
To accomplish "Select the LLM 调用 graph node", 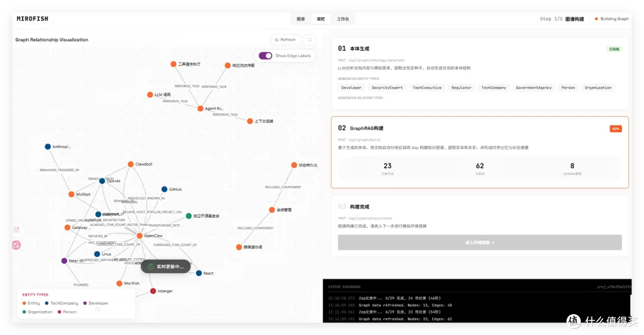I will [x=150, y=95].
